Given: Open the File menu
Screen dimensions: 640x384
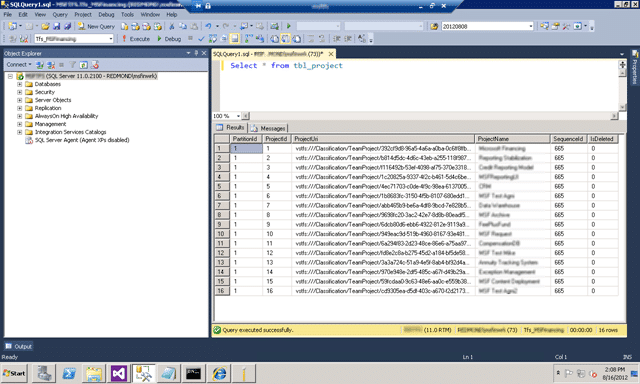Looking at the screenshot, I should pyautogui.click(x=7, y=14).
